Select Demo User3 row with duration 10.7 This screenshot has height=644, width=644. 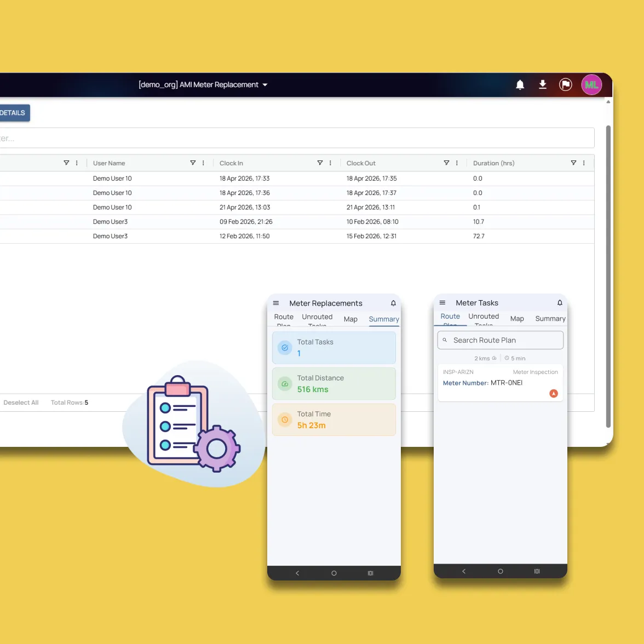tap(297, 222)
